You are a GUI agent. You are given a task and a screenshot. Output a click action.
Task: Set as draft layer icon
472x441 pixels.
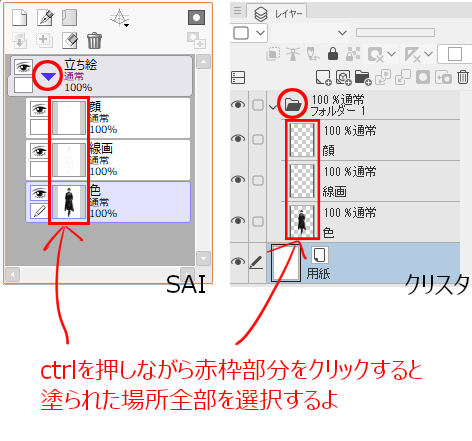click(313, 54)
